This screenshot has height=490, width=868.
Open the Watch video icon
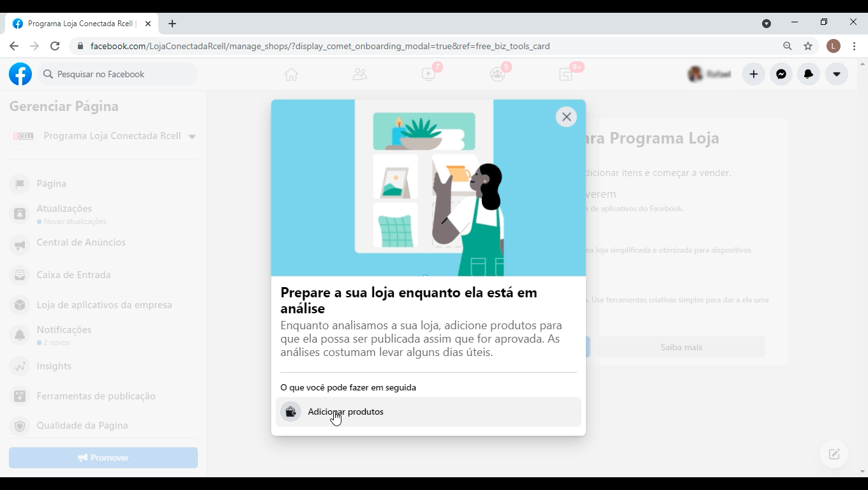click(429, 74)
